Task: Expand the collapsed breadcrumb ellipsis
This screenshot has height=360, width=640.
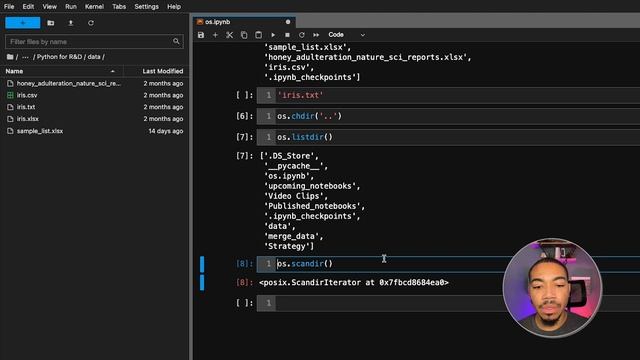Action: (25, 57)
